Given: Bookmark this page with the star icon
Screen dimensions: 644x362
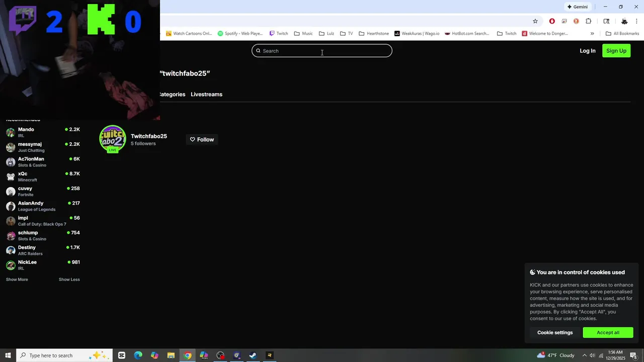Looking at the screenshot, I should click(535, 21).
